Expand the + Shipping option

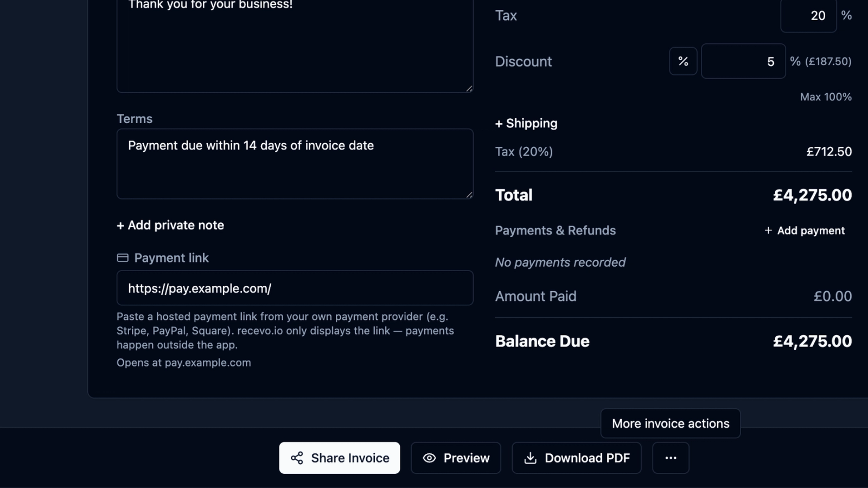[526, 123]
